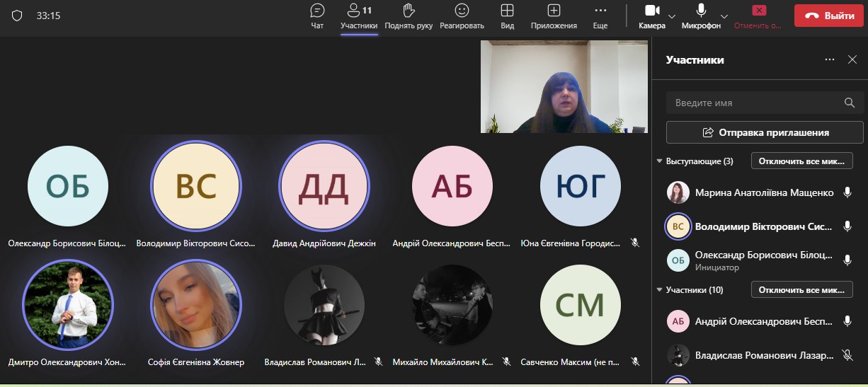Image resolution: width=868 pixels, height=387 pixels.
Task: Open the More options menu in toolbar
Action: [600, 16]
